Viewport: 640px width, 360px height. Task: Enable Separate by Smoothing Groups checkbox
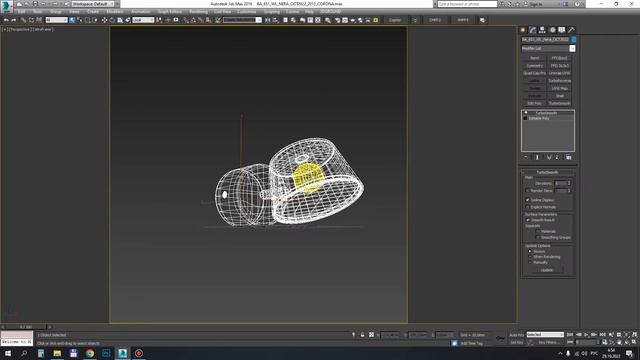point(538,237)
